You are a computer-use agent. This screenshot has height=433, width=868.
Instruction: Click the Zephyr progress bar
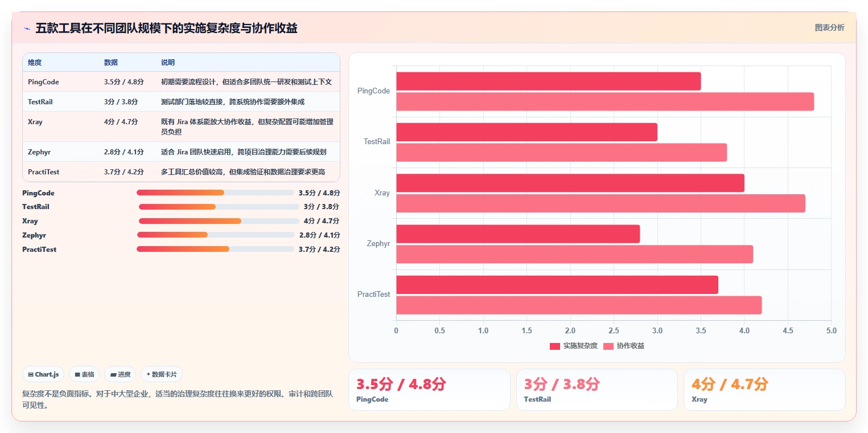[216, 235]
